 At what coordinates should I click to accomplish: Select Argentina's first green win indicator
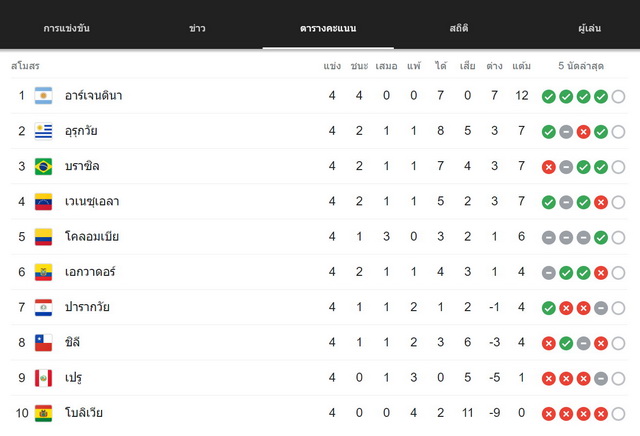pyautogui.click(x=549, y=96)
